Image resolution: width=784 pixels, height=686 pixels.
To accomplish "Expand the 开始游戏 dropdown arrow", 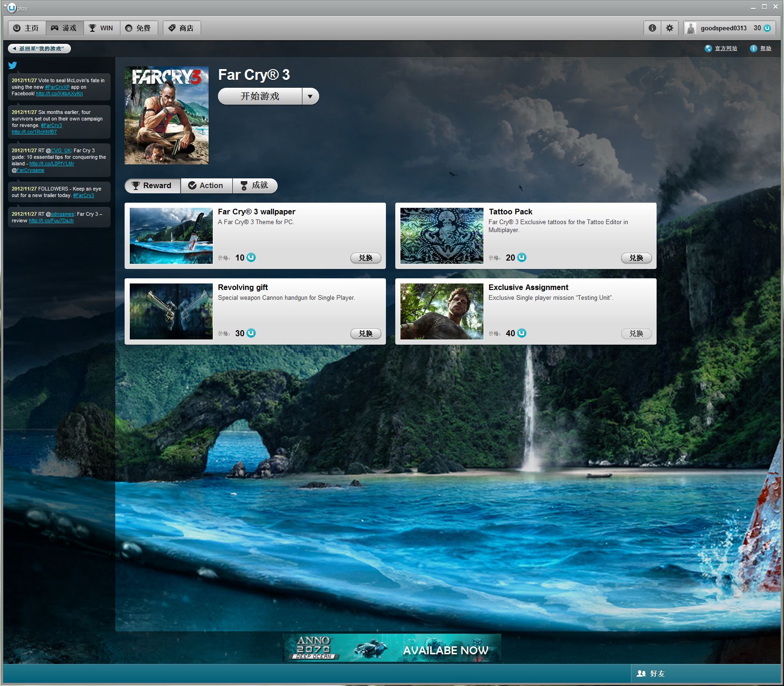I will pyautogui.click(x=310, y=96).
